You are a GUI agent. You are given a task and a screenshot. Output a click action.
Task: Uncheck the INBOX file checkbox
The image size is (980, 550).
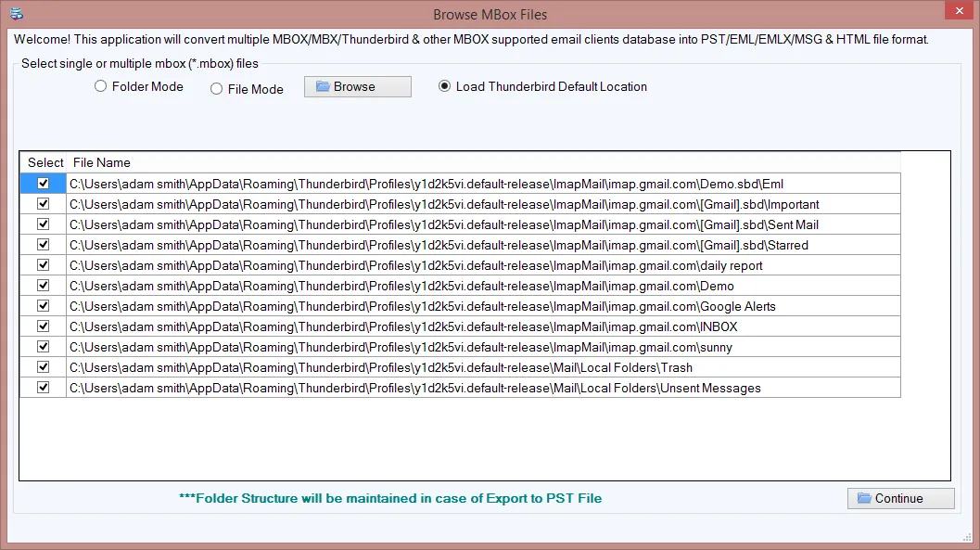click(44, 326)
